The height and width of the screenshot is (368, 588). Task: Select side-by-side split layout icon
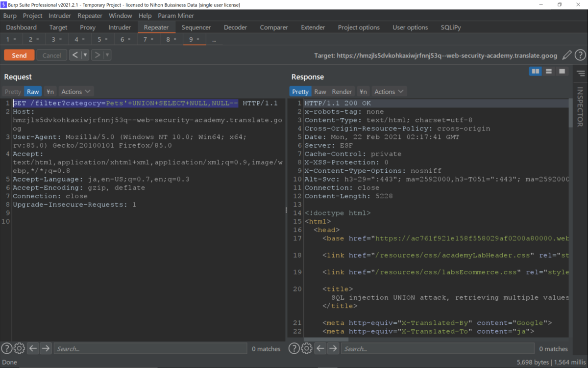[x=536, y=72]
